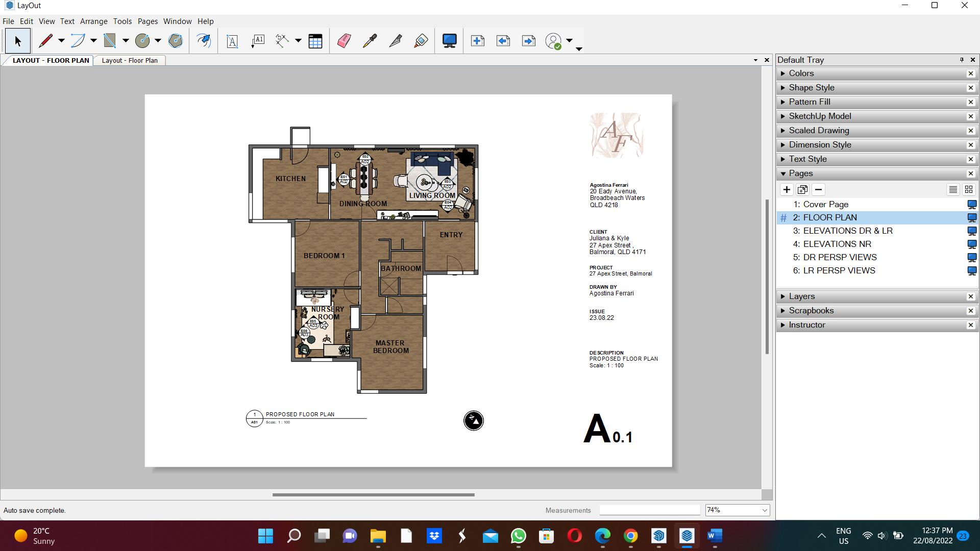The height and width of the screenshot is (551, 980).
Task: Open the Table tool
Action: (315, 41)
